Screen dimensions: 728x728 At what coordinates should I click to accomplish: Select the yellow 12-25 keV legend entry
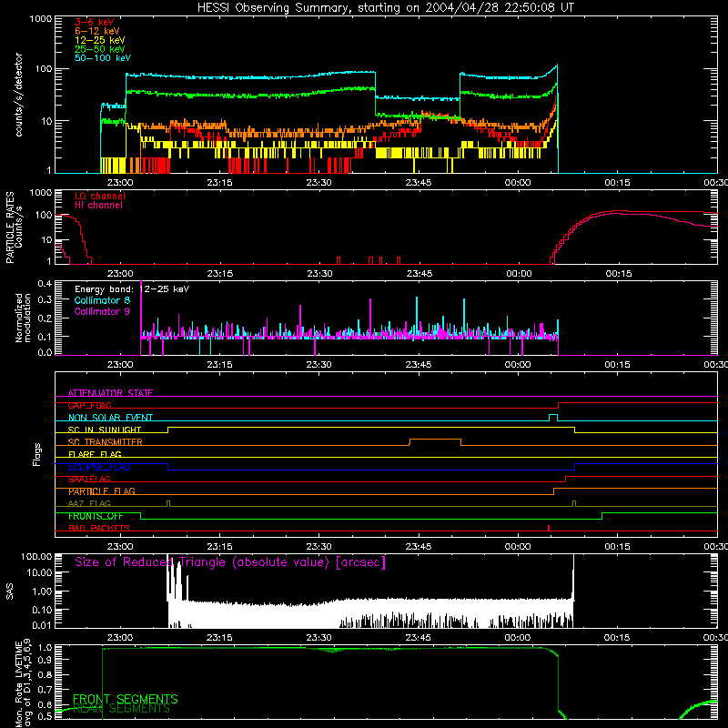point(100,40)
